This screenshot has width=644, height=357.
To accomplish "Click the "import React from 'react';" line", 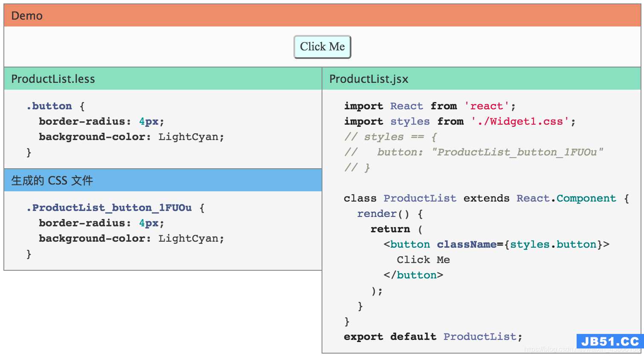I will click(430, 106).
